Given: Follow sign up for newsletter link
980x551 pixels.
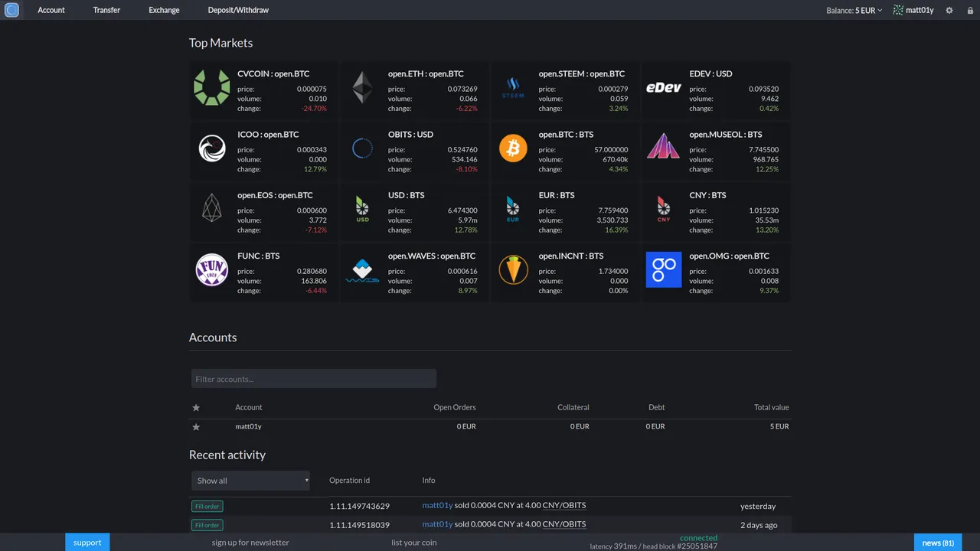Looking at the screenshot, I should tap(250, 543).
